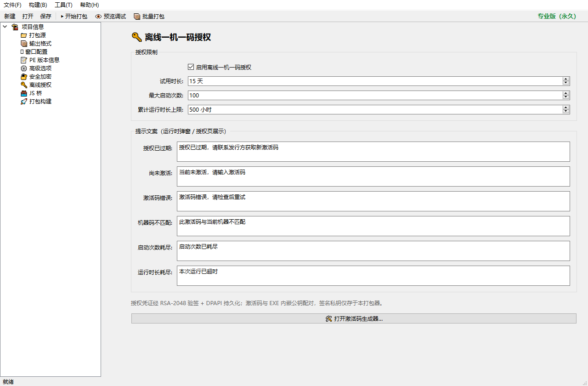The height and width of the screenshot is (386, 588).
Task: Click 打开 toolbar button
Action: 28,17
